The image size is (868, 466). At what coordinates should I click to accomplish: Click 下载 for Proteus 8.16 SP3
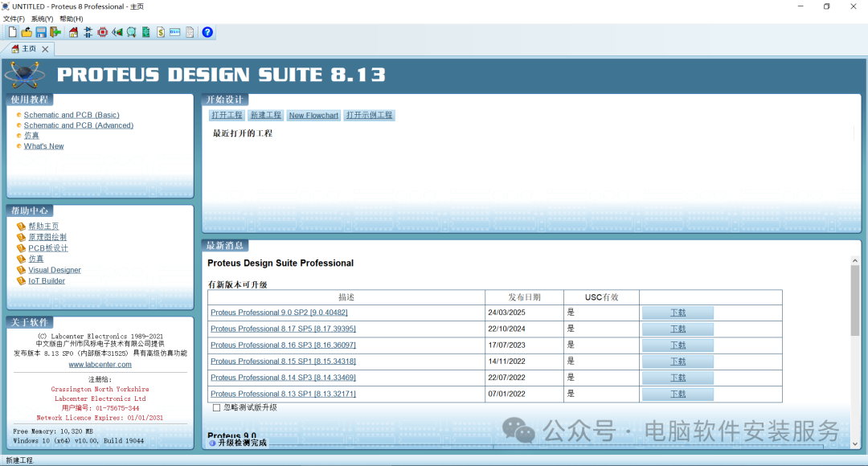tap(678, 345)
